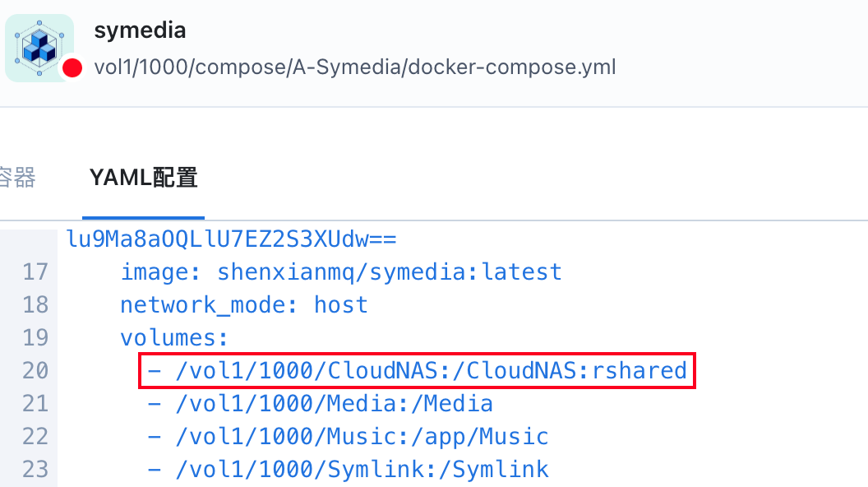The image size is (868, 487).
Task: Click line number 20 in gutter
Action: 35,371
